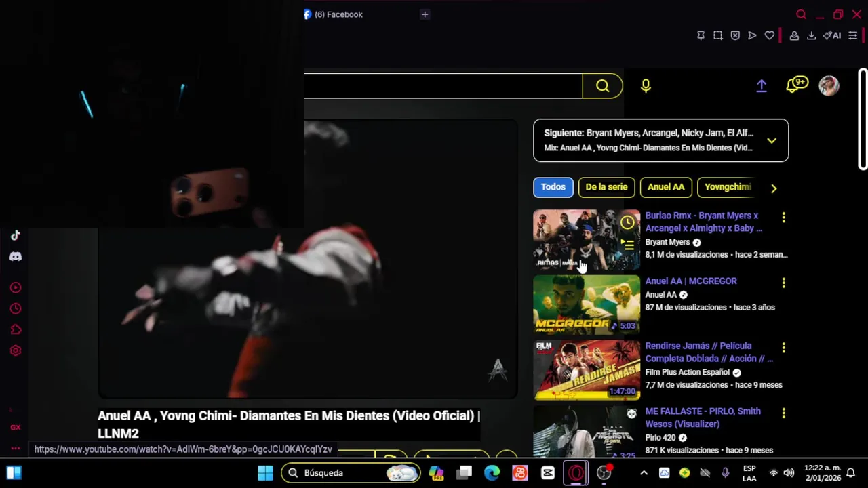Select the Yovngchimi filter chip
The image size is (868, 488).
728,187
